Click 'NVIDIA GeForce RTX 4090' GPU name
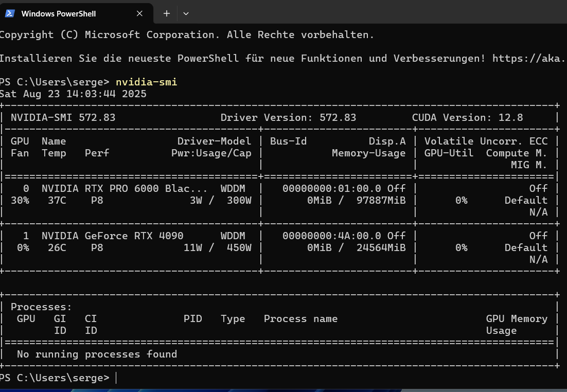 [113, 236]
